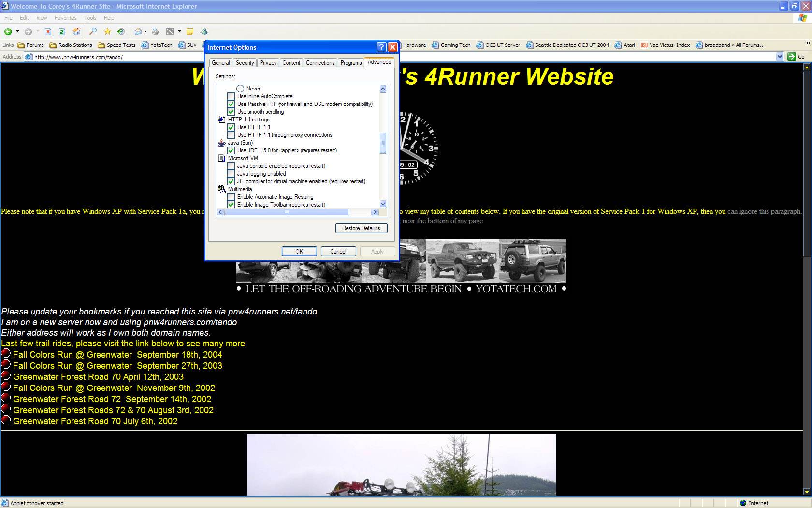The image size is (812, 508).
Task: Switch to the Privacy tab
Action: click(268, 63)
